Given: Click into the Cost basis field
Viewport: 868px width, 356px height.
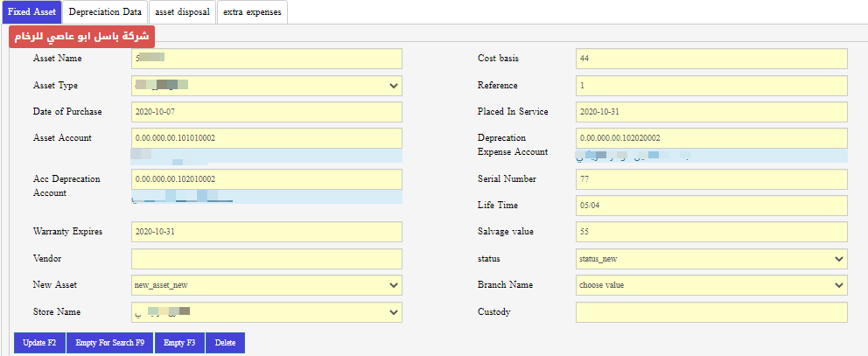Looking at the screenshot, I should (x=711, y=59).
